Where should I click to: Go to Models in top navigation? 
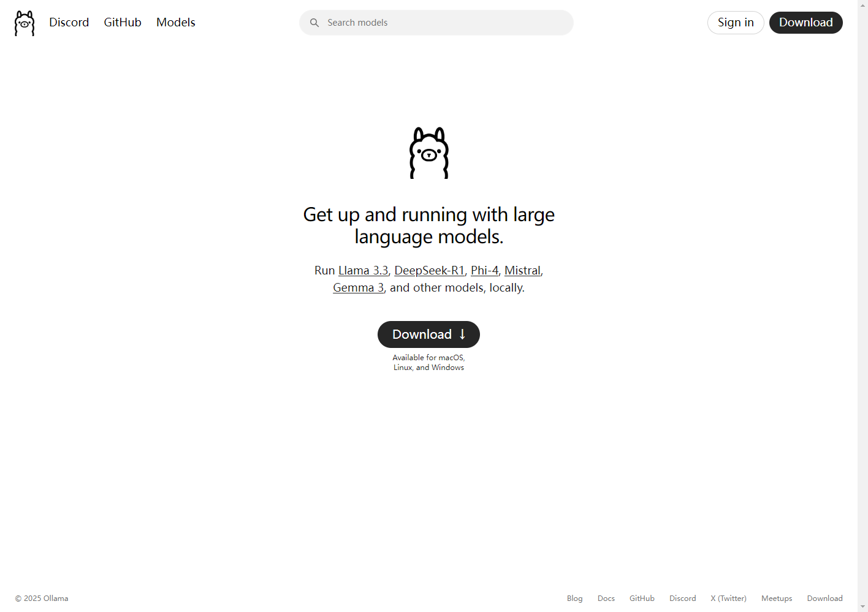click(176, 23)
